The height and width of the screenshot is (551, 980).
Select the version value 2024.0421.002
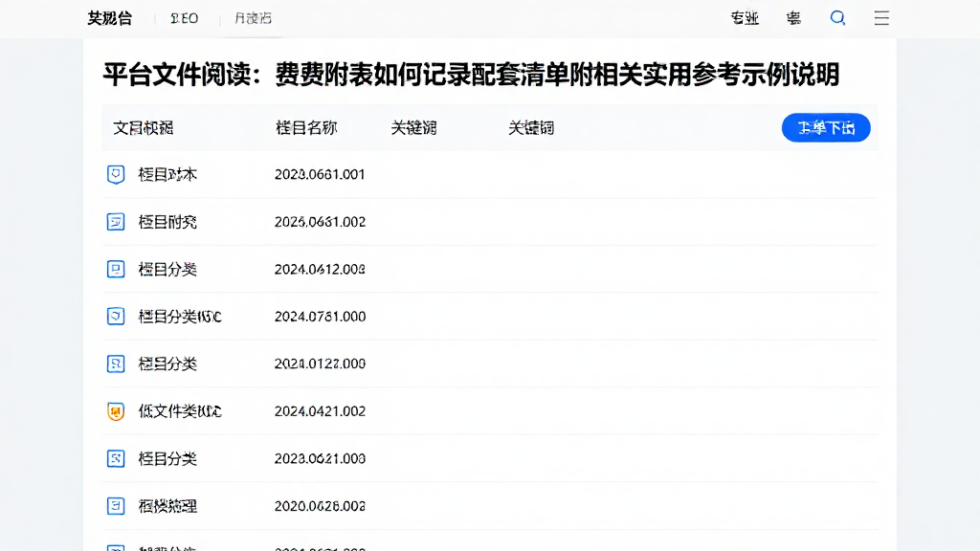pyautogui.click(x=320, y=411)
